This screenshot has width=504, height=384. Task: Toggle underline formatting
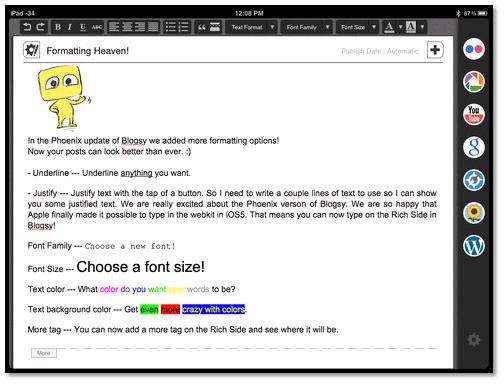pos(83,27)
